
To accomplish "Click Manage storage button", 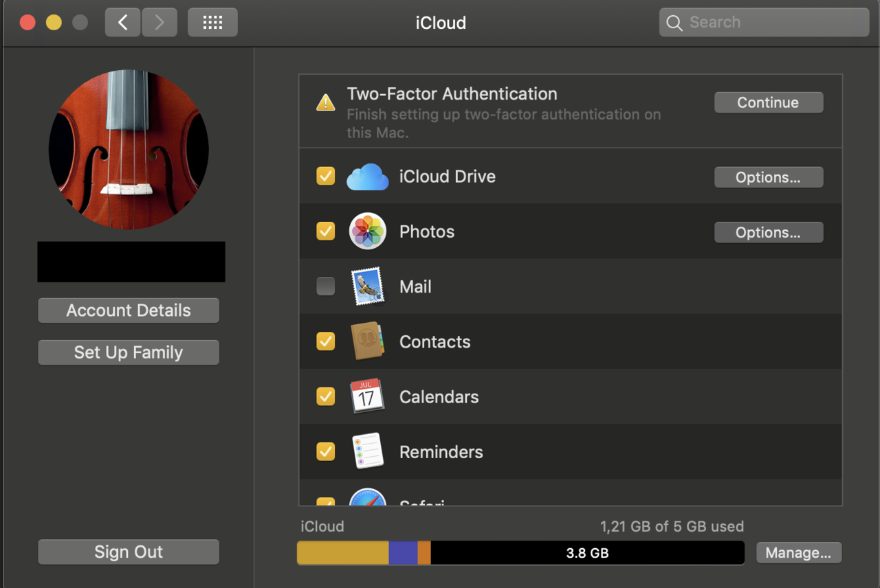I will 799,552.
